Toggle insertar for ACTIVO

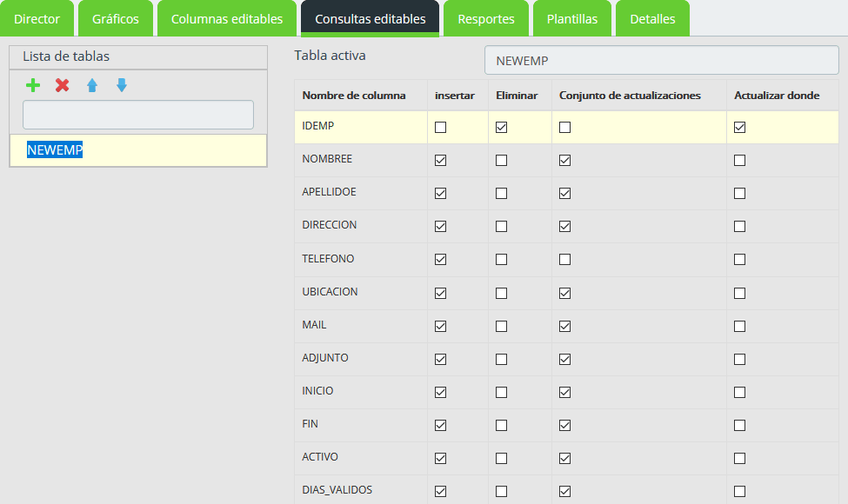click(x=441, y=459)
